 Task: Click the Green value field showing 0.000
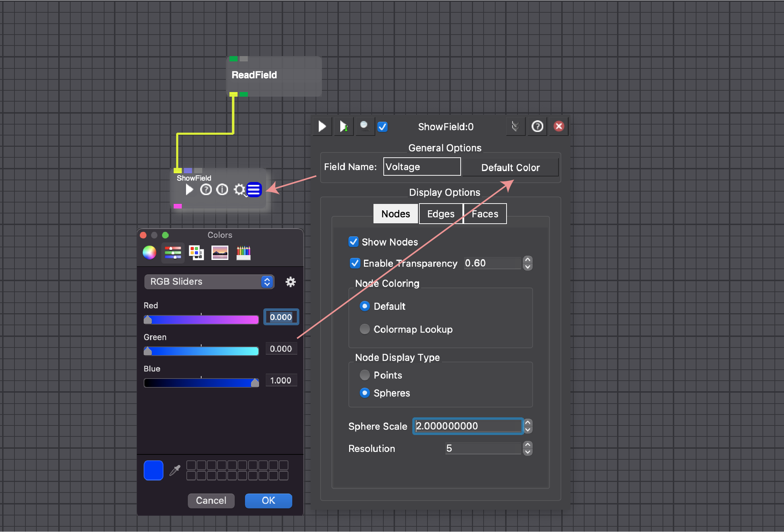point(281,349)
